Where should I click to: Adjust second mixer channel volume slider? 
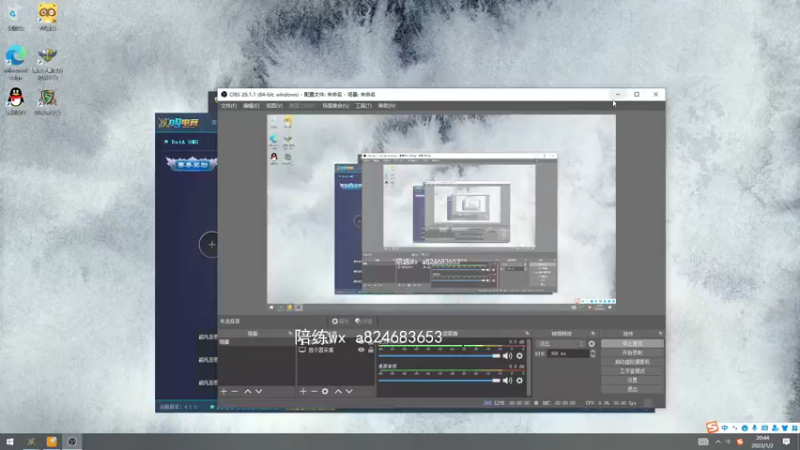coord(439,381)
